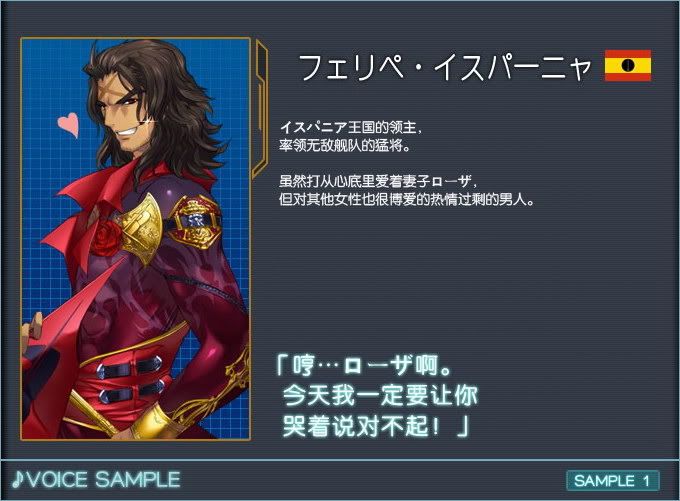This screenshot has width=680, height=501.
Task: Click the music note icon beside VOICE SAMPLE
Action: coord(19,480)
